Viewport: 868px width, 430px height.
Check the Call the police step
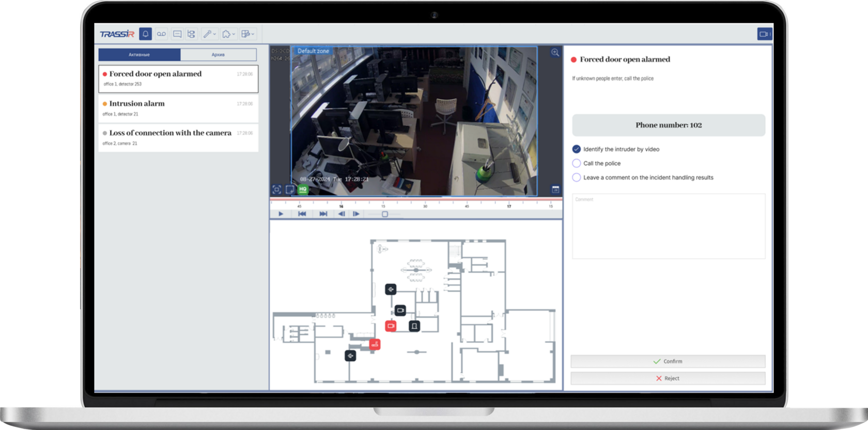(577, 163)
